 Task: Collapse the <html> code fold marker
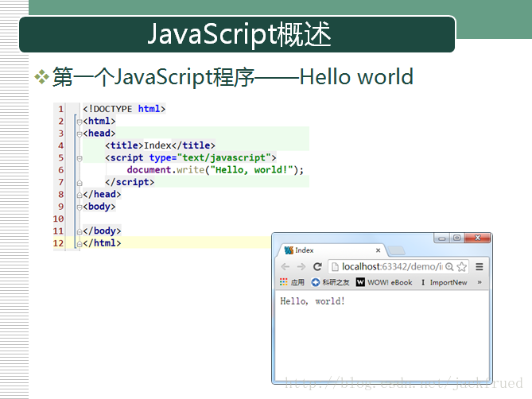tap(79, 122)
